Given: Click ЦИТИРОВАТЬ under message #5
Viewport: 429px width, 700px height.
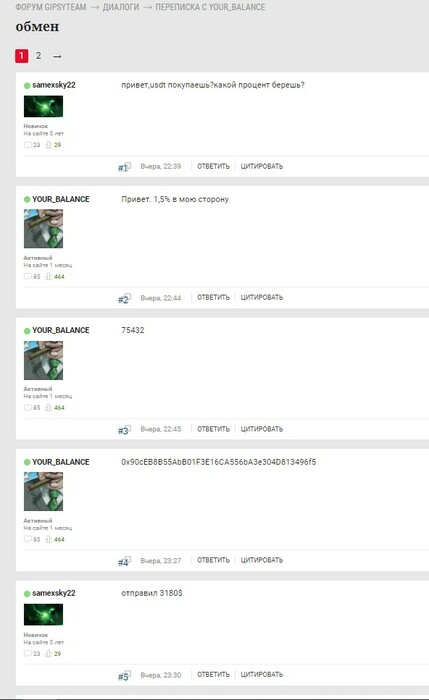Looking at the screenshot, I should coord(262,675).
